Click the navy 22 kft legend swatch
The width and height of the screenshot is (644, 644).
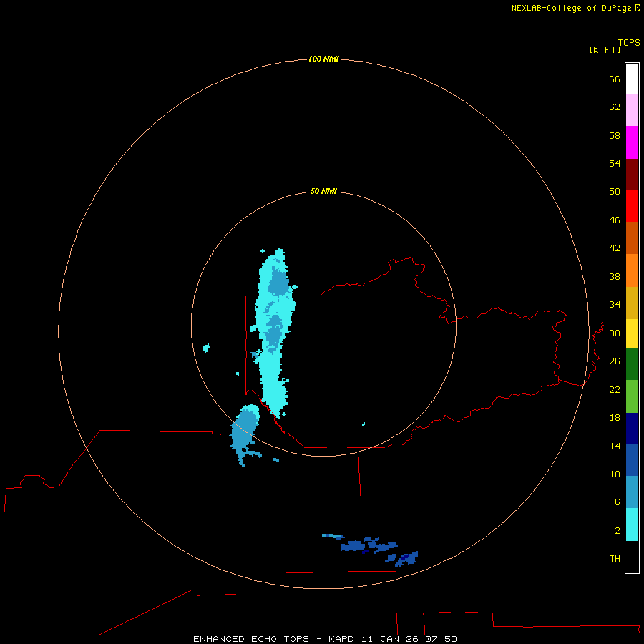632,429
